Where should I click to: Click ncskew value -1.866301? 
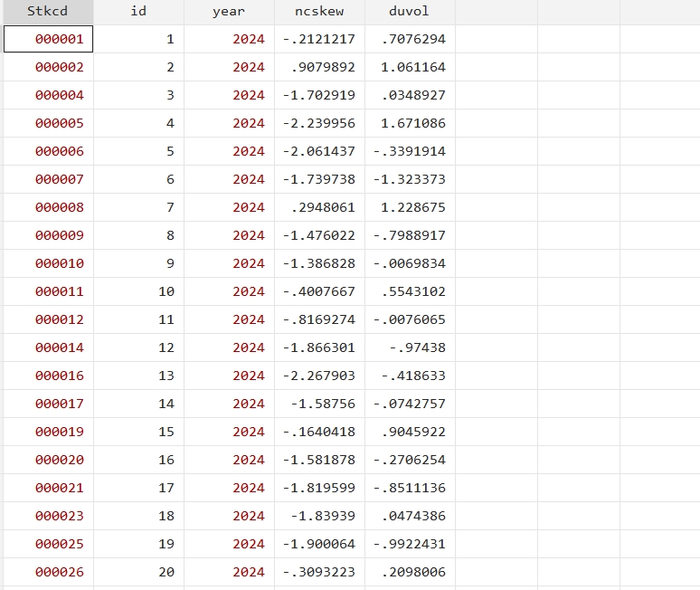point(319,347)
